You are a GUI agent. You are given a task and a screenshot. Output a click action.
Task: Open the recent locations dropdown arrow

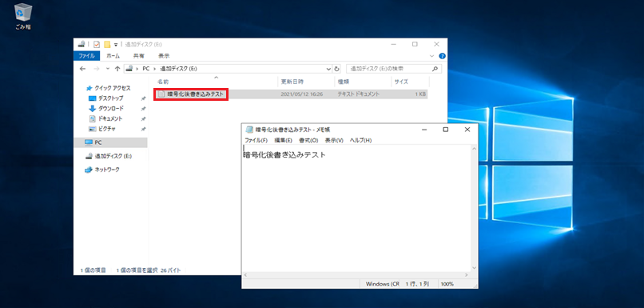pos(108,69)
